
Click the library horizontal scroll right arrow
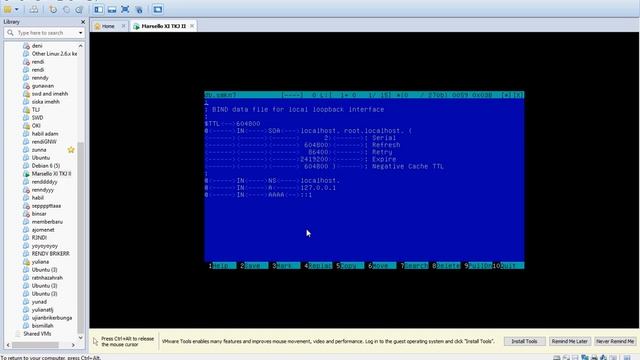pyautogui.click(x=73, y=345)
